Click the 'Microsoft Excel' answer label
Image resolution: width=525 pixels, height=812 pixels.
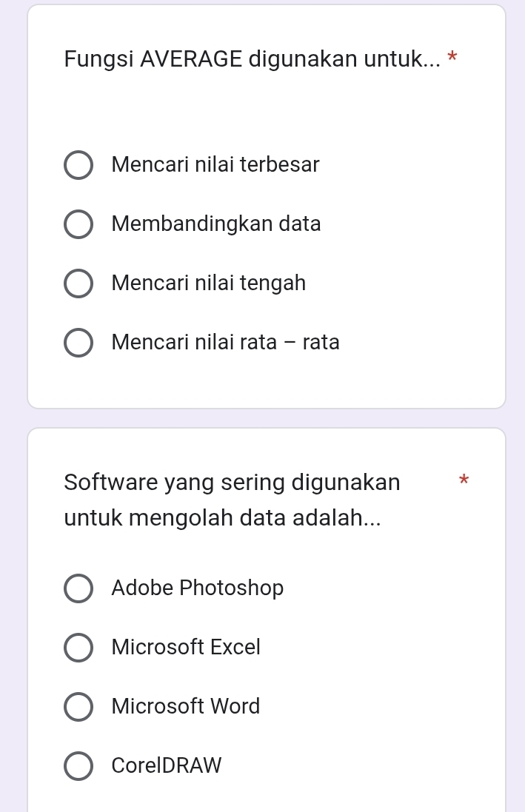[187, 647]
